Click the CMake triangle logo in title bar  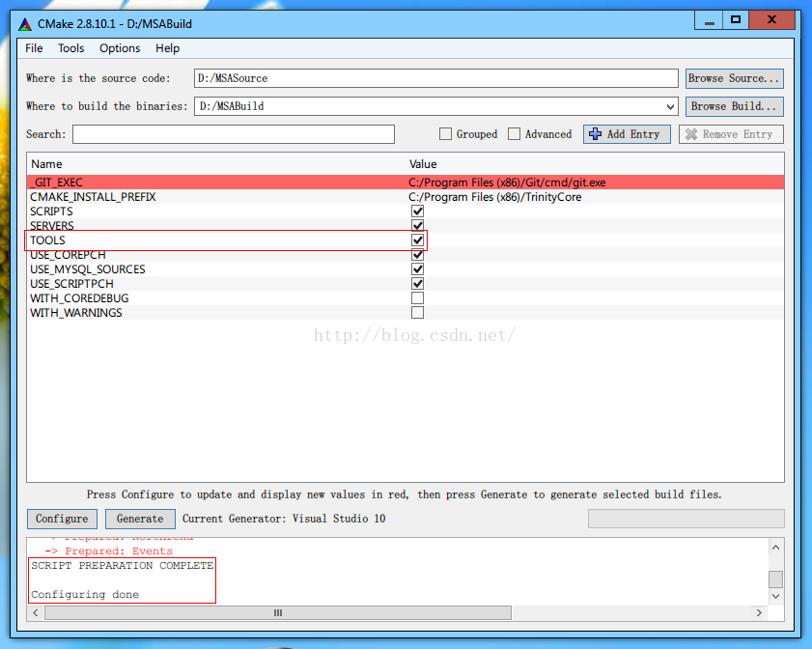25,24
